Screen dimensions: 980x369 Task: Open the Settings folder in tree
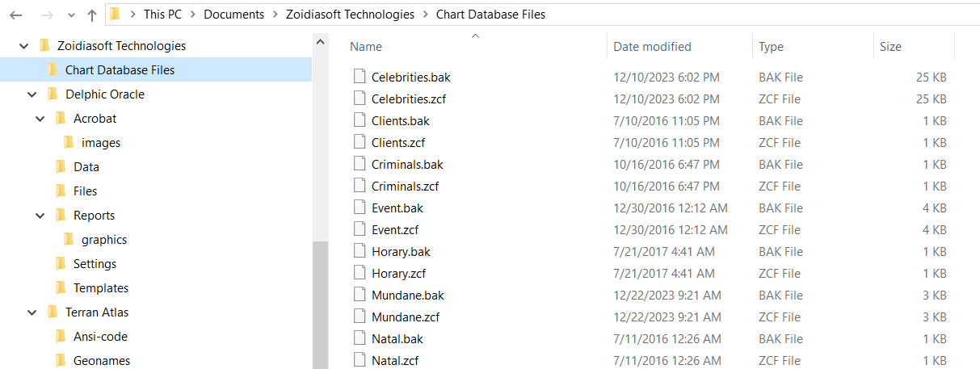pyautogui.click(x=95, y=264)
